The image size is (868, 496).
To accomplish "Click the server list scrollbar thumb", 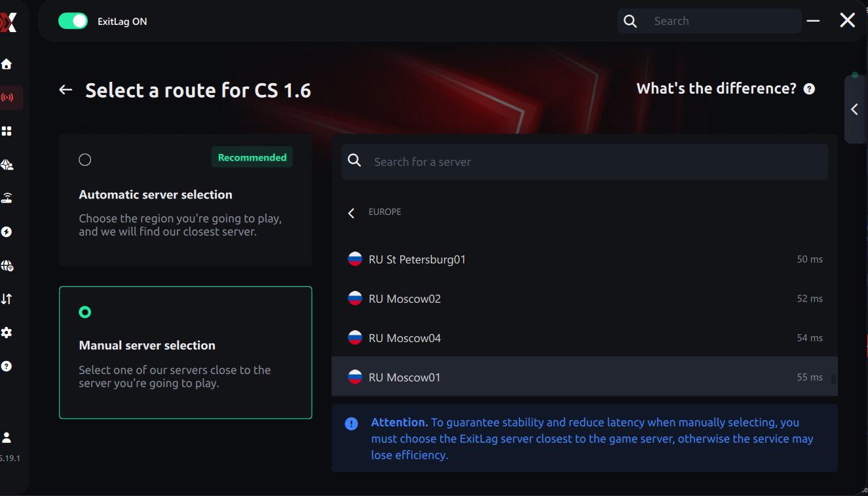I will coord(833,379).
